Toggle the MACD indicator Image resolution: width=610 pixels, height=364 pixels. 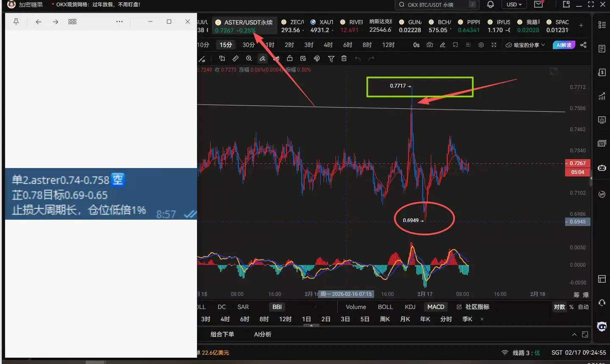[436, 307]
